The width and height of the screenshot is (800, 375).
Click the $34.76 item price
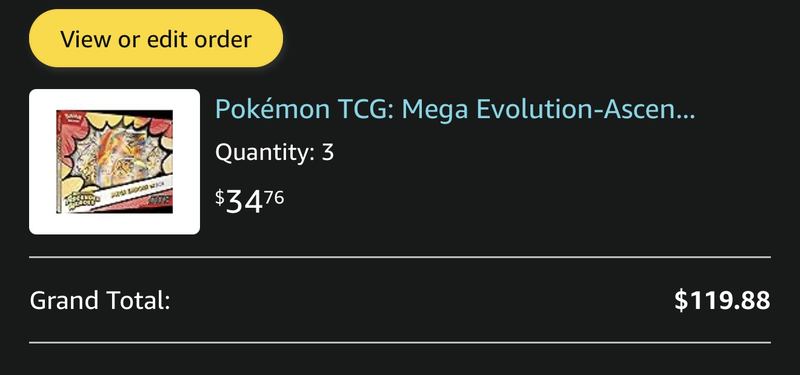click(249, 201)
